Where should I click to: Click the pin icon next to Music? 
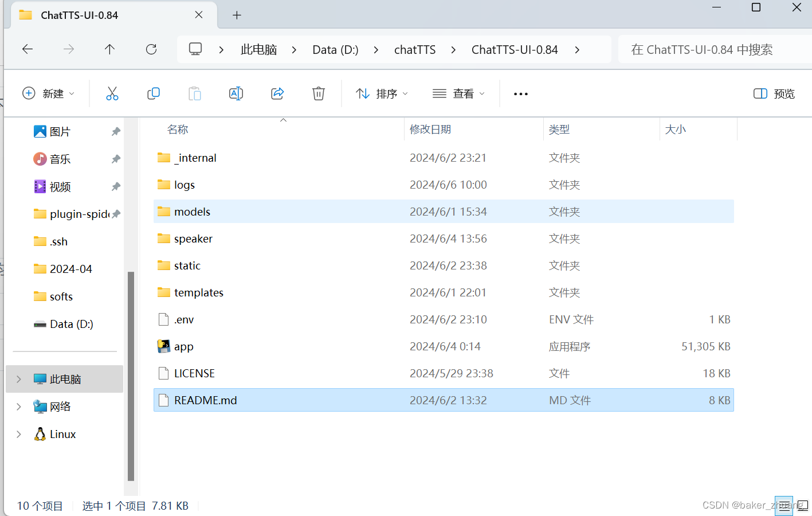(116, 159)
